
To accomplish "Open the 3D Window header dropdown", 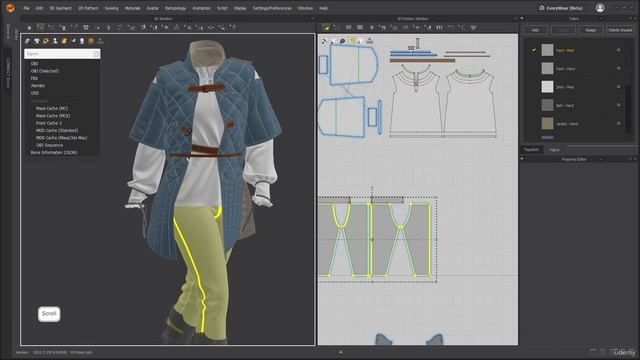I will [x=189, y=19].
